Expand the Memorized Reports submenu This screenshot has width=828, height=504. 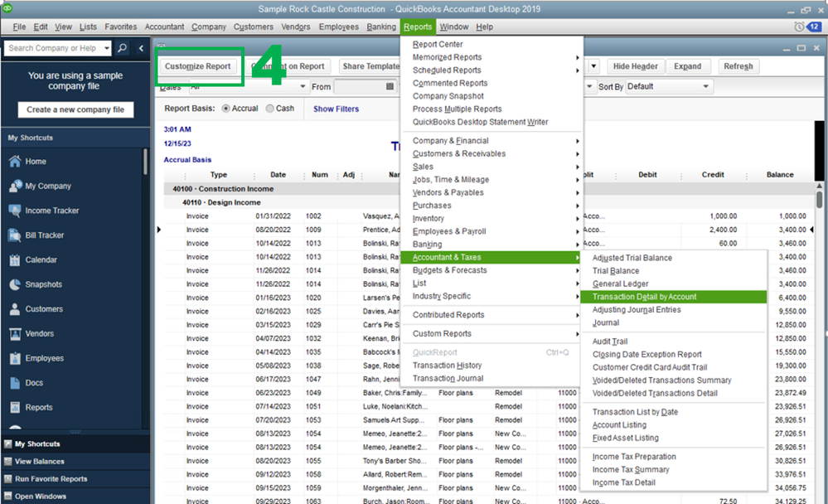pos(577,57)
